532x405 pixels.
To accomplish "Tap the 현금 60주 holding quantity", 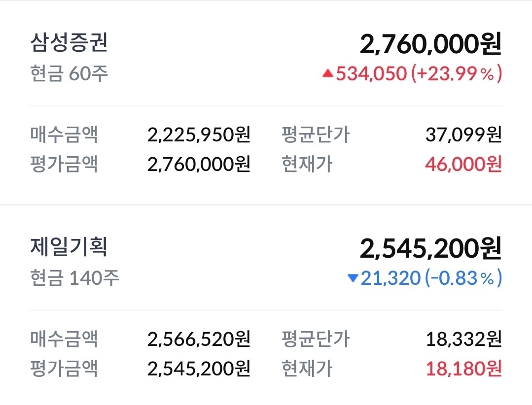I will pyautogui.click(x=69, y=74).
